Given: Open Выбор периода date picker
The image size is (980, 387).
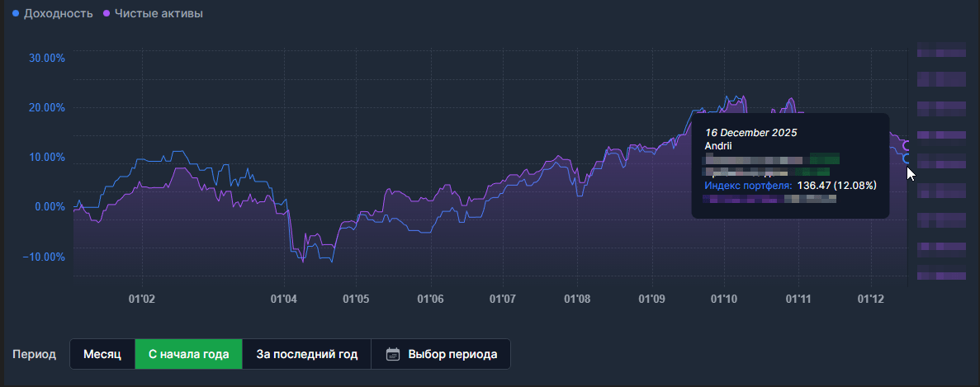Looking at the screenshot, I should point(441,354).
